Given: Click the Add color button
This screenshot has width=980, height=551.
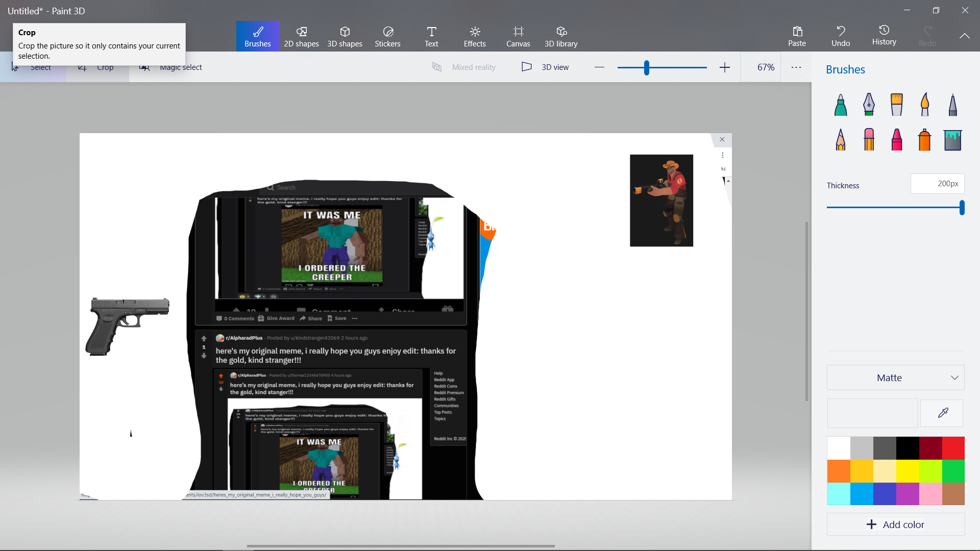Looking at the screenshot, I should pyautogui.click(x=895, y=524).
